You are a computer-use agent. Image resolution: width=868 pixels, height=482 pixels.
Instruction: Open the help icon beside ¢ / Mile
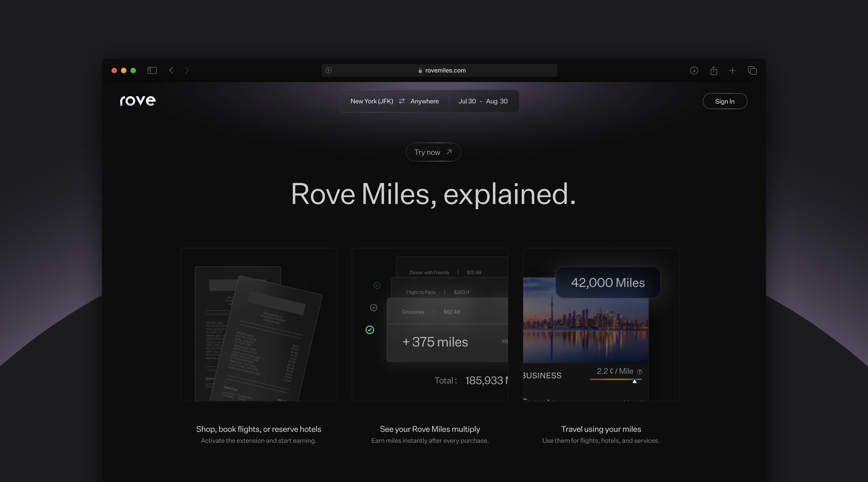coord(639,372)
